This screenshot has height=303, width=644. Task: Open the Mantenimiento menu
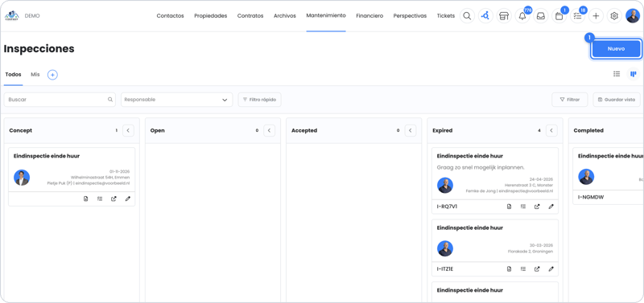click(326, 15)
